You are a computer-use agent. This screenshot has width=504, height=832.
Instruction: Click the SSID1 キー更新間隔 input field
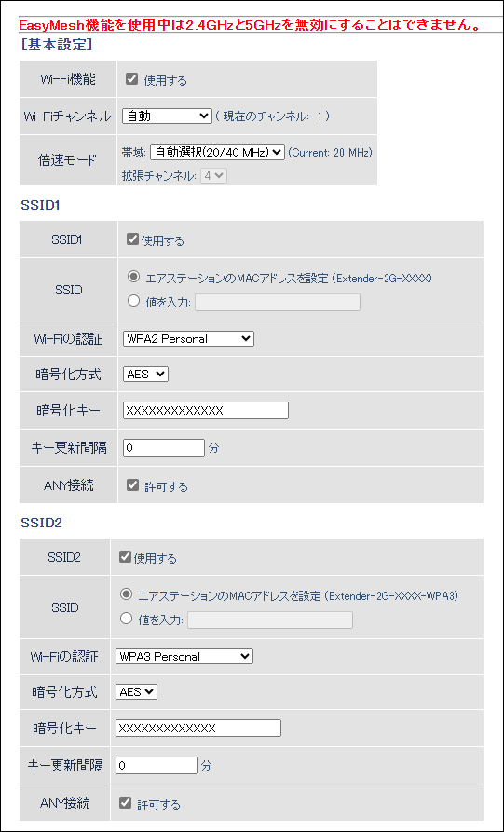point(163,448)
